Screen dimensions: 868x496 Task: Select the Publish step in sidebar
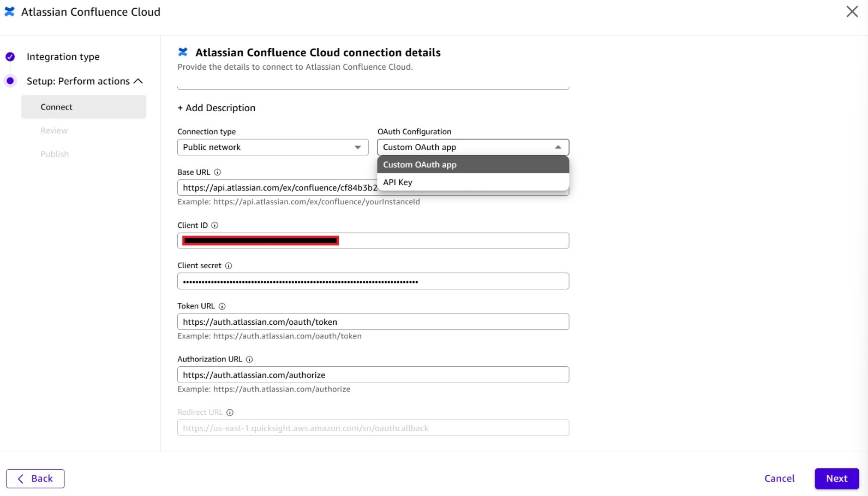tap(55, 154)
